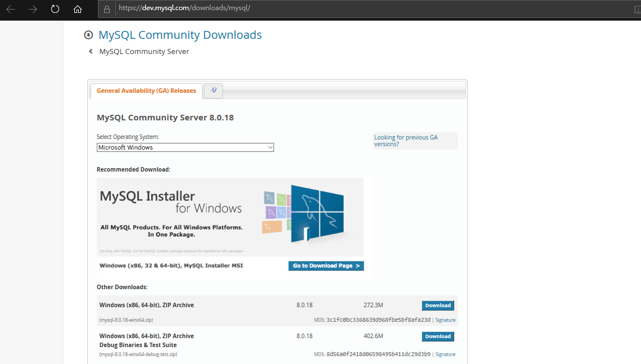Screen dimensions: 641x364
Task: Open Looking for previous GA versions link
Action: [x=406, y=141]
